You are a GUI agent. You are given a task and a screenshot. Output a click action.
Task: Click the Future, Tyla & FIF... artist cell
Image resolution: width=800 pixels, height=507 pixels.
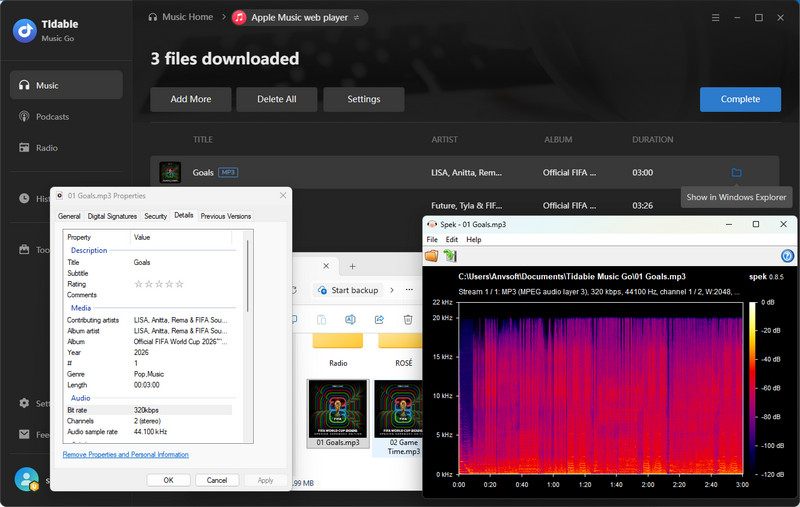pyautogui.click(x=466, y=206)
